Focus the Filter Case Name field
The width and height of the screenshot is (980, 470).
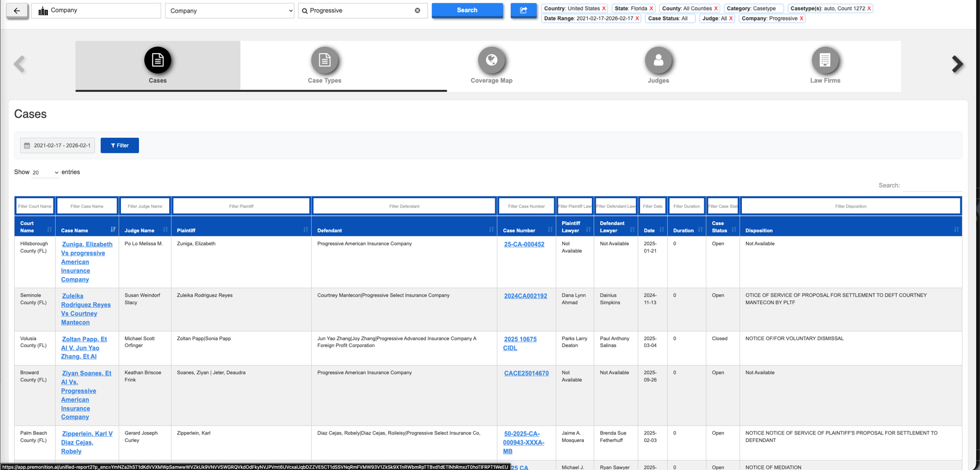click(87, 206)
